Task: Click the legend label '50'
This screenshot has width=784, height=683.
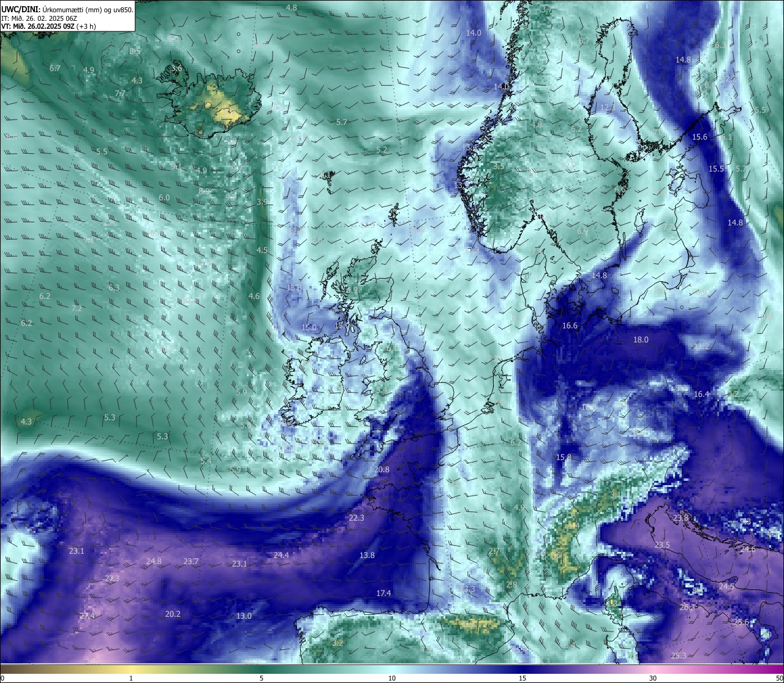Action: click(x=779, y=678)
